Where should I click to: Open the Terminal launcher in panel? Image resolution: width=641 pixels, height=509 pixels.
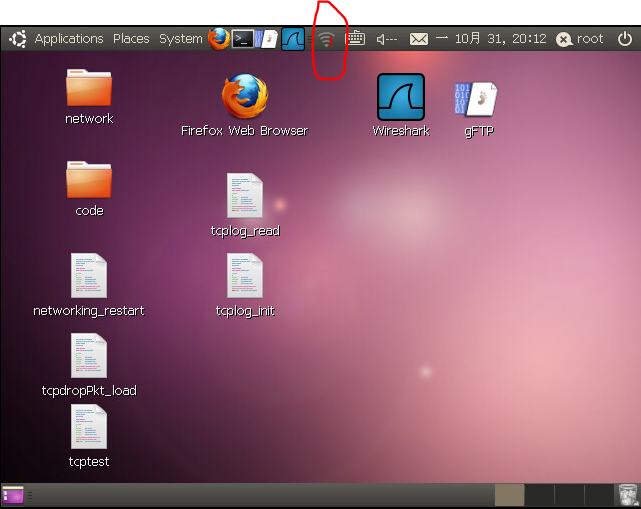point(243,39)
